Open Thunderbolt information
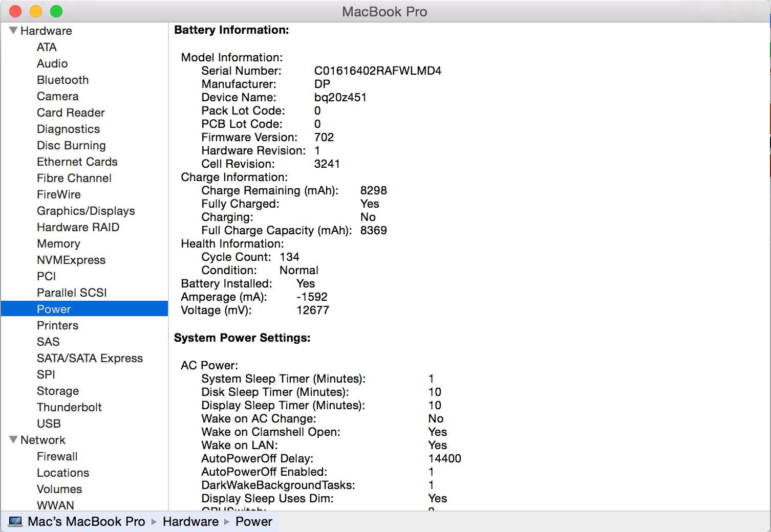 click(69, 407)
